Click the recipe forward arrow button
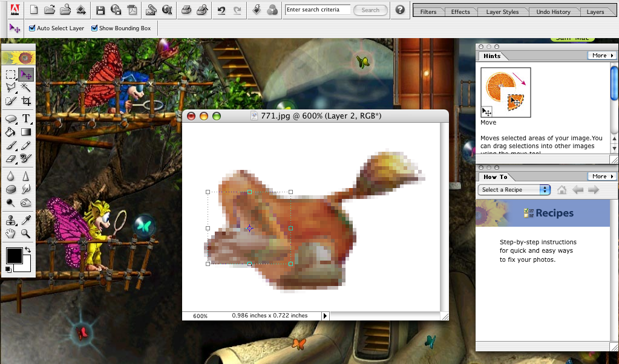Image resolution: width=619 pixels, height=364 pixels. [x=594, y=190]
